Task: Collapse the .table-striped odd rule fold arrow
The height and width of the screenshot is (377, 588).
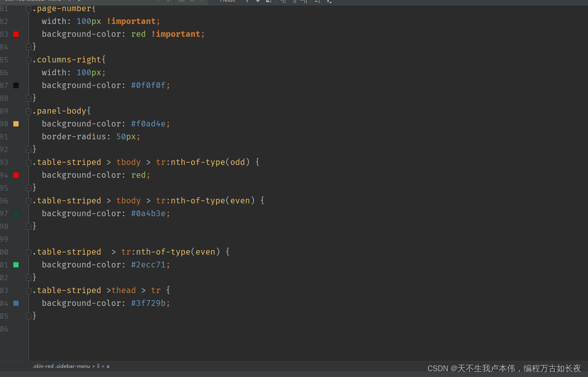Action: click(29, 162)
